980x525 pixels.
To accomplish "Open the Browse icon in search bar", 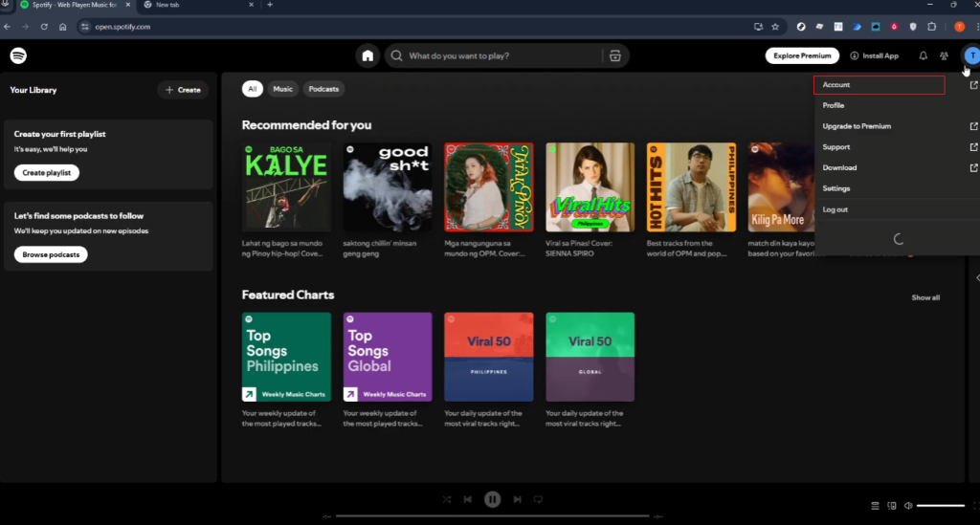I will point(615,55).
